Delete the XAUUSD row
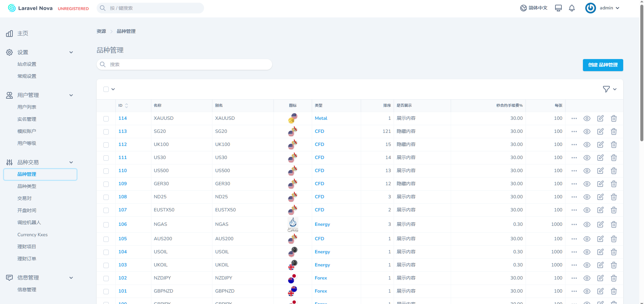This screenshot has height=304, width=644. 614,118
